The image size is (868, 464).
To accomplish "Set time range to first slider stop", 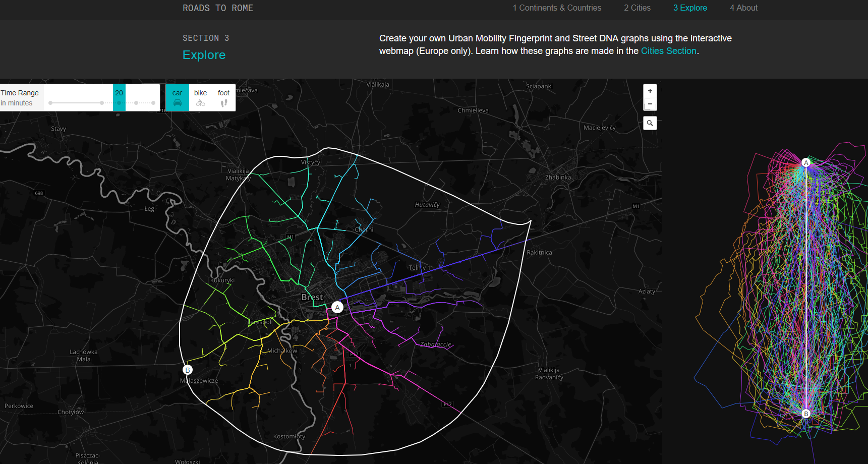I will [50, 103].
